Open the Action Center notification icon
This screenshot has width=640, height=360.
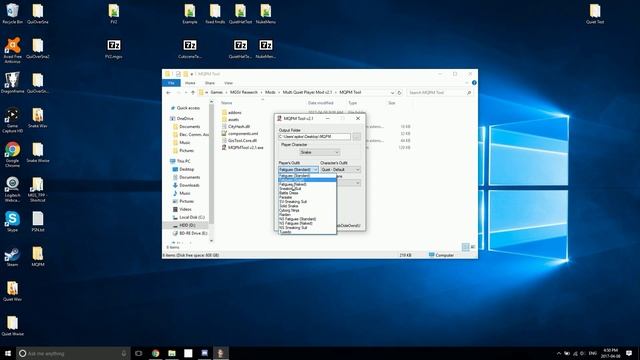click(x=629, y=353)
